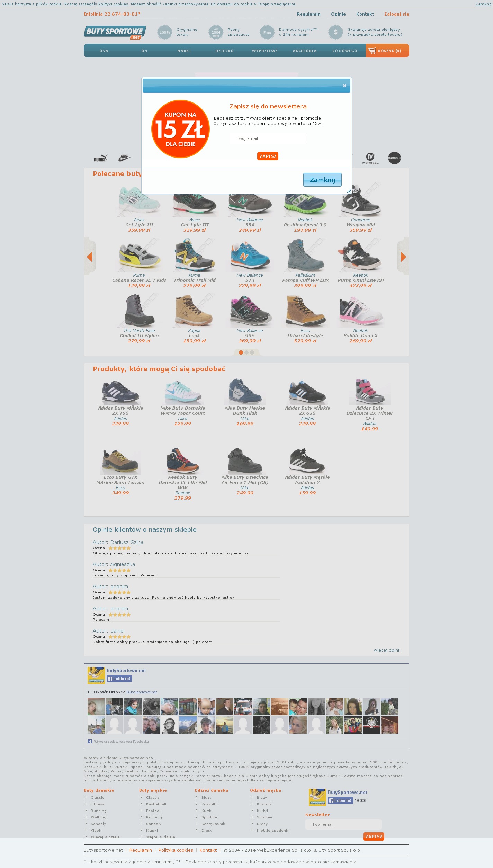Click the Zamknij button in the popup
Image resolution: width=493 pixels, height=868 pixels.
coord(322,180)
